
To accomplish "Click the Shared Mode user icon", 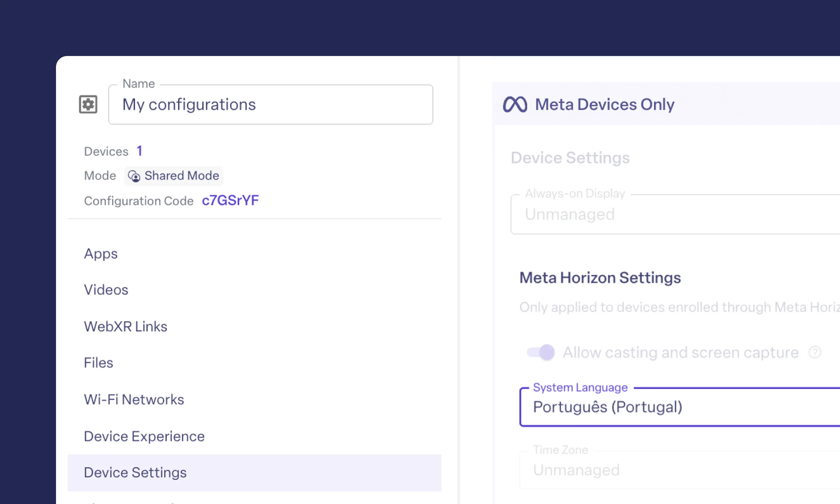I will [x=134, y=176].
